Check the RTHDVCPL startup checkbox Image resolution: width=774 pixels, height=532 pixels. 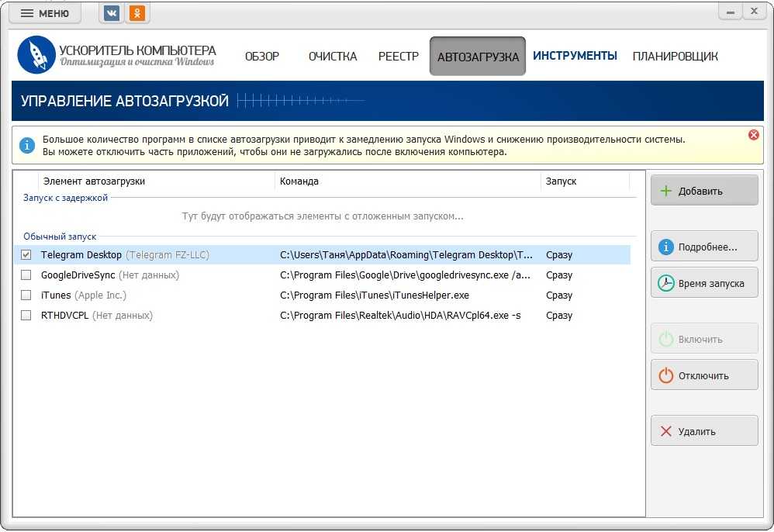26,315
